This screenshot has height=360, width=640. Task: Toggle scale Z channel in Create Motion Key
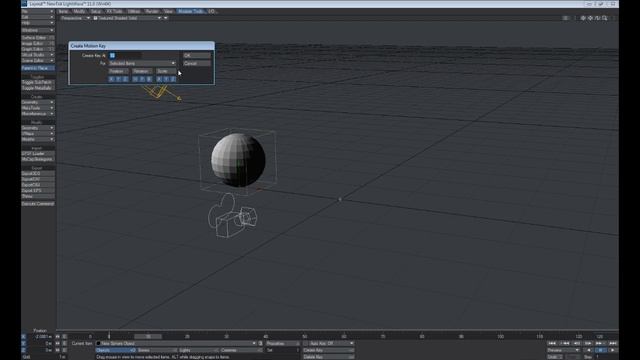pyautogui.click(x=173, y=79)
